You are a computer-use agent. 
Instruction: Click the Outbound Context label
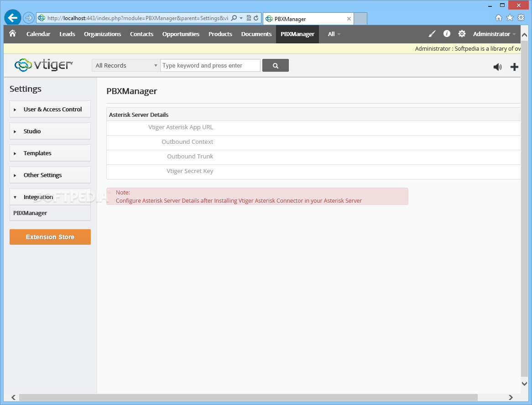coord(187,142)
